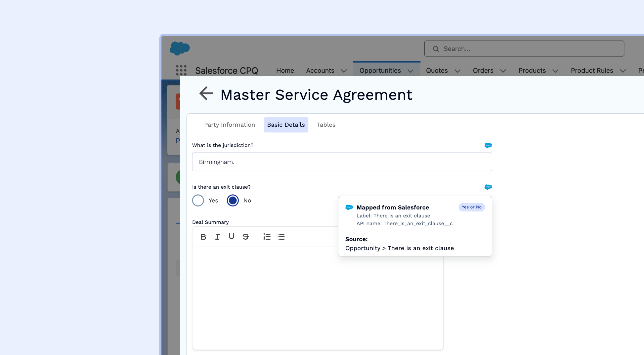Viewport: 644px width, 355px height.
Task: Click the jurisdiction text field
Action: (342, 162)
